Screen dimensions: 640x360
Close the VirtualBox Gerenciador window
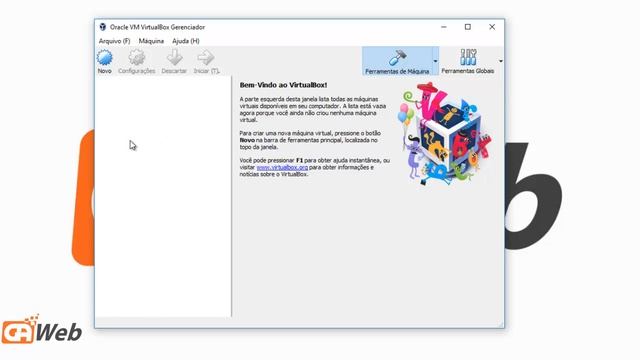(492, 27)
